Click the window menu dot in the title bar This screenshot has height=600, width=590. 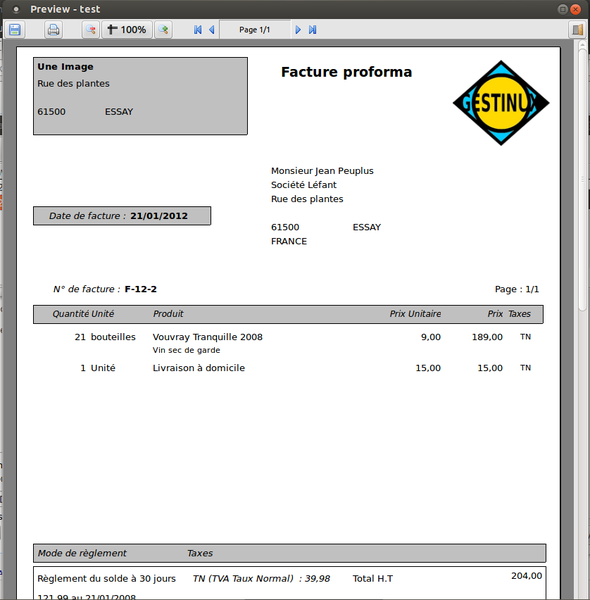click(x=16, y=9)
